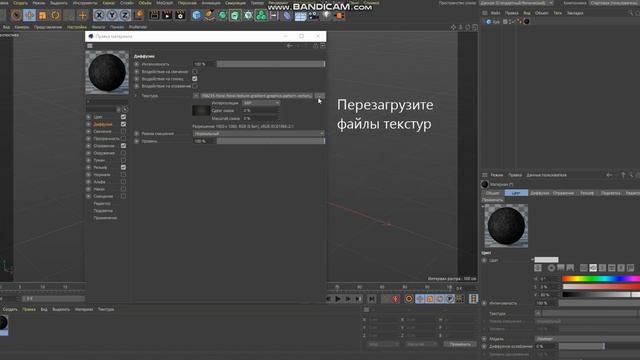Screen dimensions: 640x360
Task: Open the Cameras menu in viewport
Action: point(22,27)
